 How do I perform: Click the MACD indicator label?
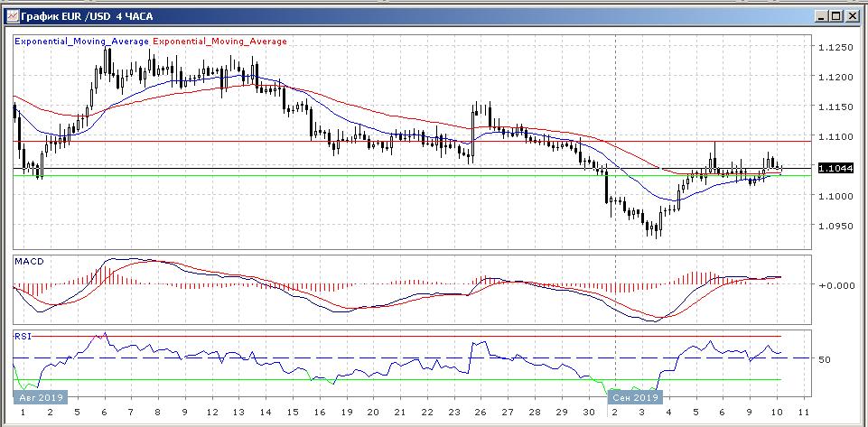28,261
